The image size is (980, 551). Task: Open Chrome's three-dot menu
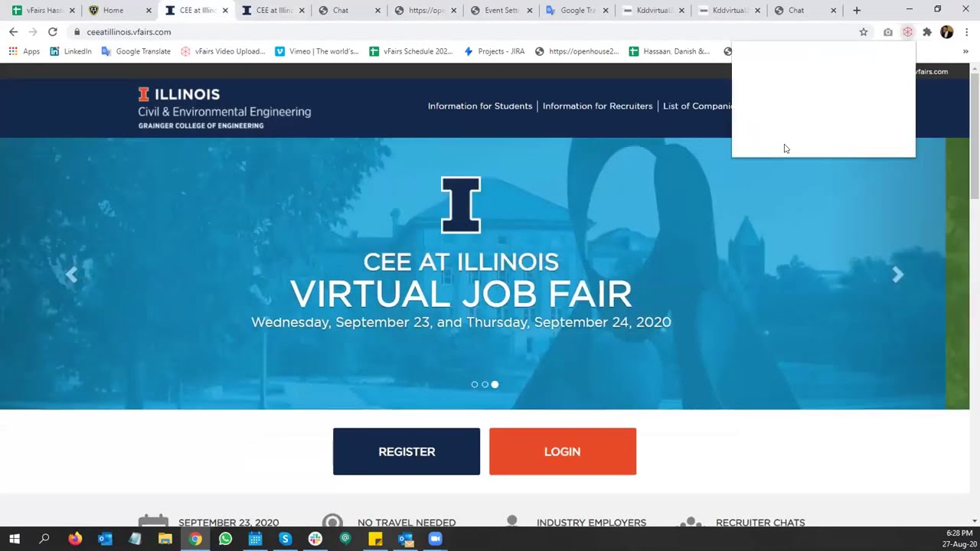coord(967,32)
